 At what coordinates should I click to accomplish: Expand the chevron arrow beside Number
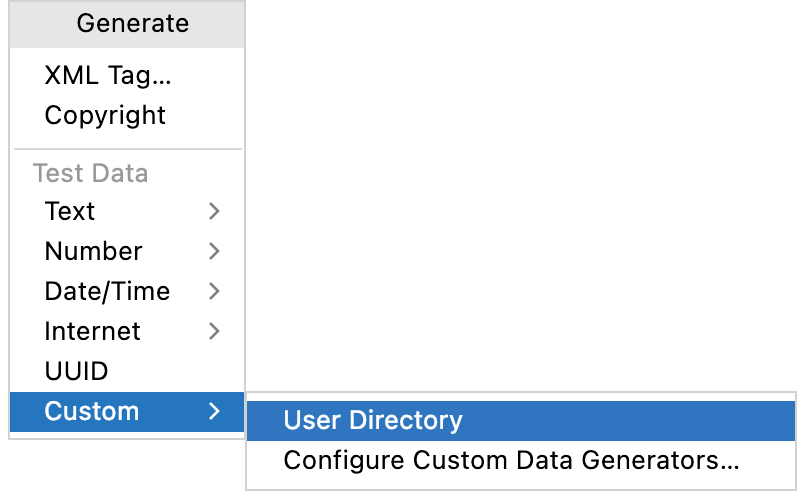point(214,251)
